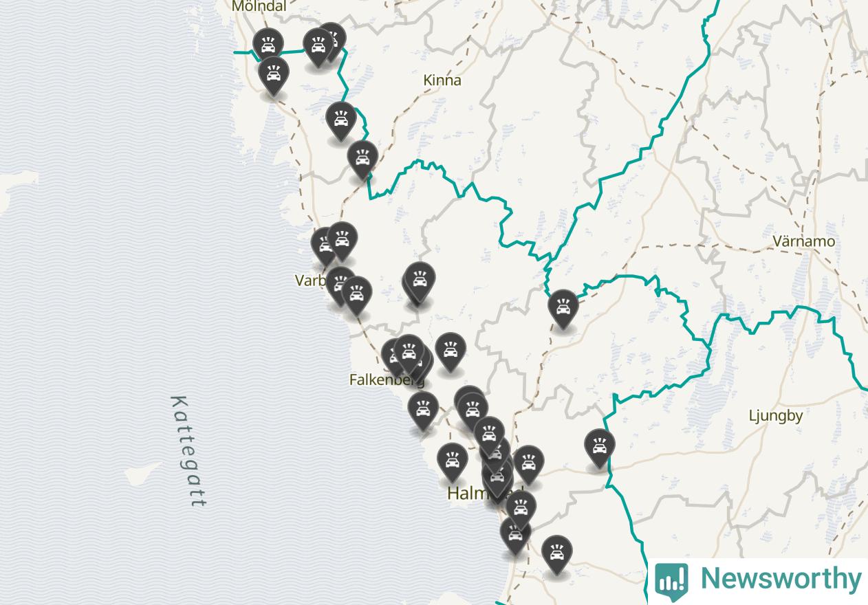Screen dimensions: 868x605
Task: Click the car marker near Värnamo border
Action: tap(563, 308)
